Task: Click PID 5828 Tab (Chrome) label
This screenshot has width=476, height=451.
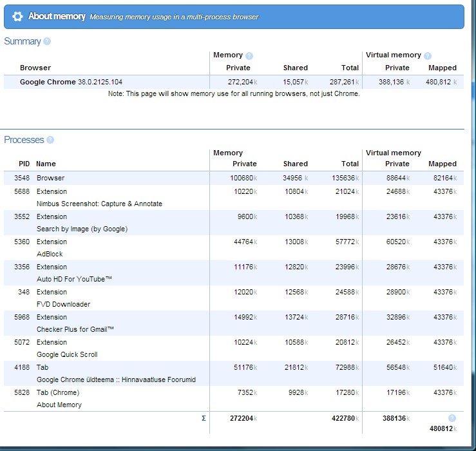Action: (58, 392)
